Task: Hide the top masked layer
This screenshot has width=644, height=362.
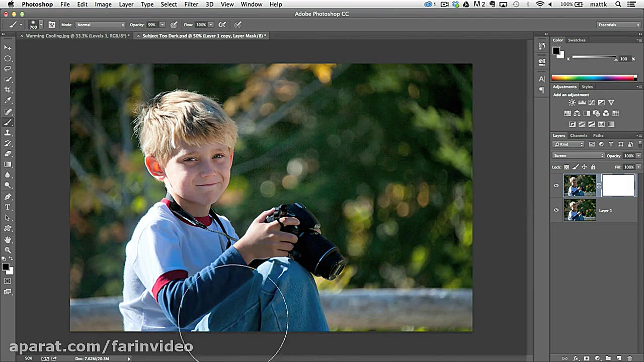Action: (x=556, y=186)
